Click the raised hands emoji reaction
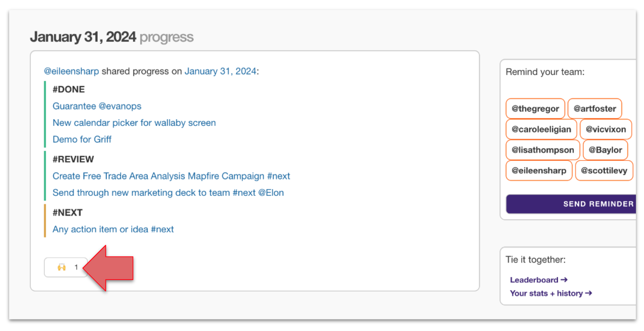Image resolution: width=644 pixels, height=331 pixels. pos(66,267)
